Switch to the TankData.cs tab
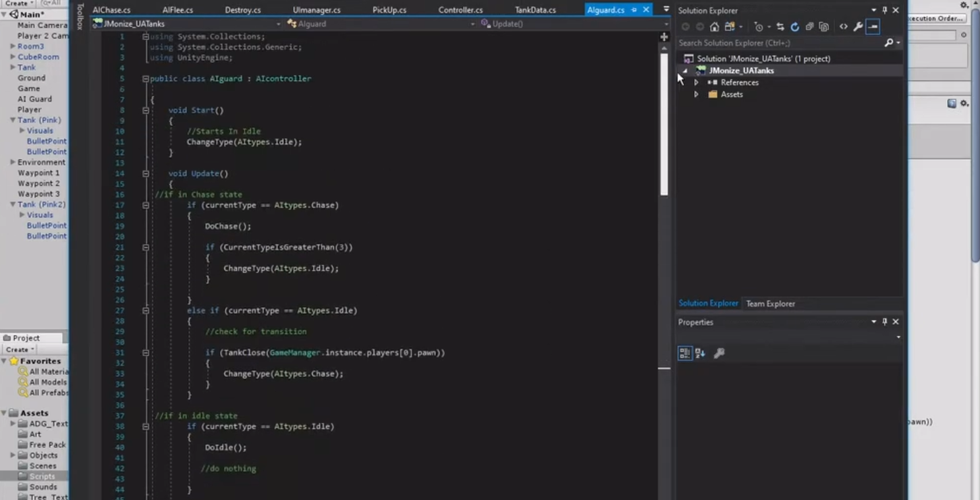Viewport: 980px width, 500px height. coord(535,10)
